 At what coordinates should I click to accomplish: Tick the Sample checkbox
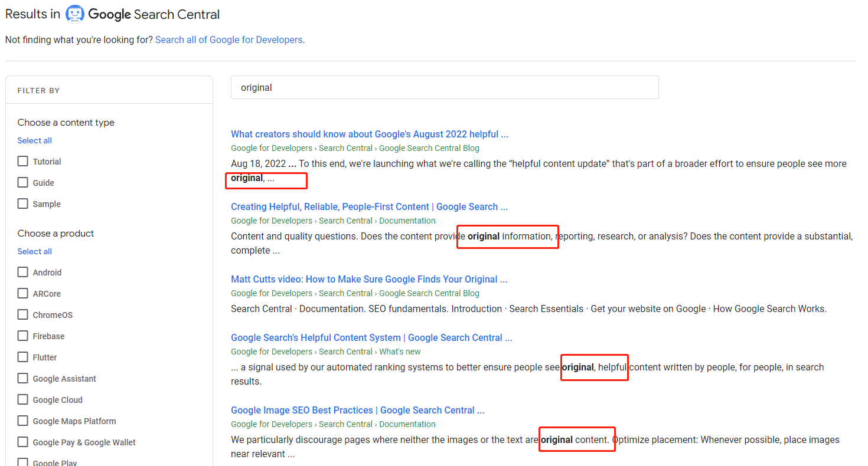(23, 204)
